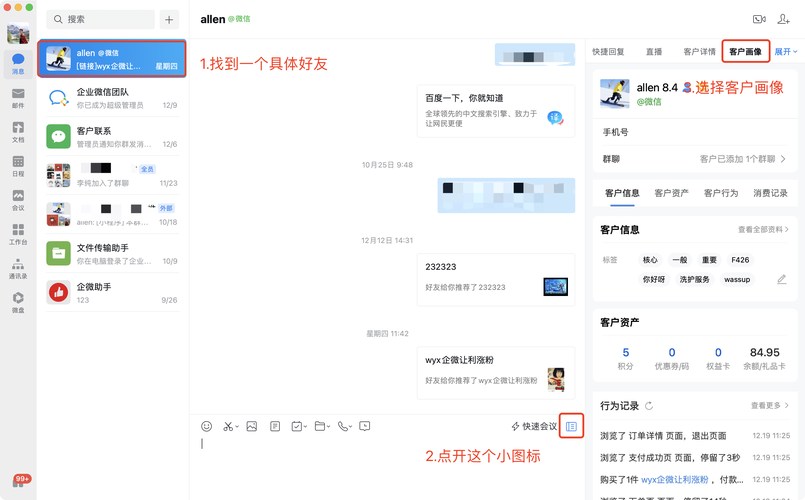This screenshot has width=805, height=500.
Task: Click the wassup tag
Action: tap(737, 279)
